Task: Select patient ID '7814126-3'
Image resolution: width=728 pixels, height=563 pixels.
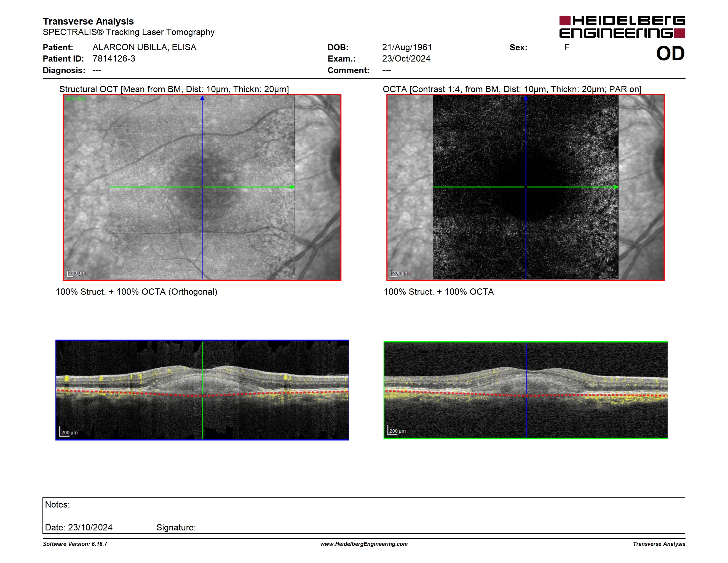Action: click(114, 59)
